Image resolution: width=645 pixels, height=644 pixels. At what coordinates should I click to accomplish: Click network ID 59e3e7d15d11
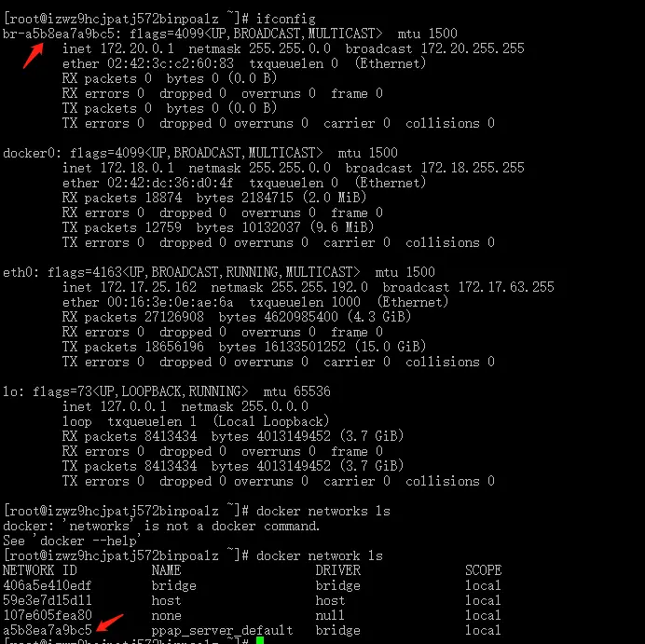(x=48, y=600)
